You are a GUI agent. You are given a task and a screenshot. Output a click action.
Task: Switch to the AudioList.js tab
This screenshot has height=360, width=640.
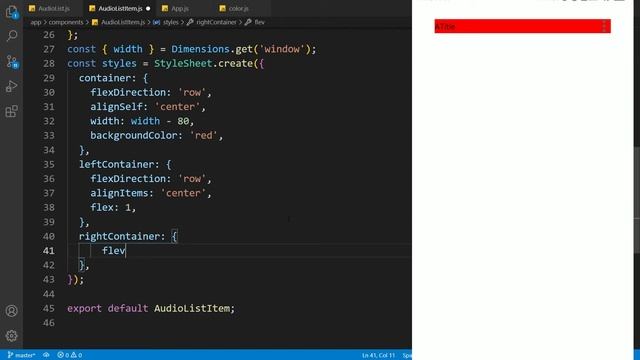coord(53,8)
